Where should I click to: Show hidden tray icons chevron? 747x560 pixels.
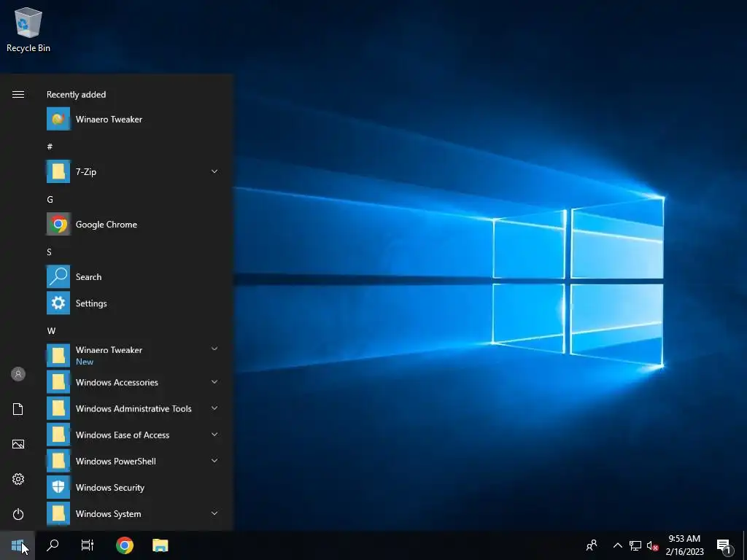pyautogui.click(x=617, y=545)
